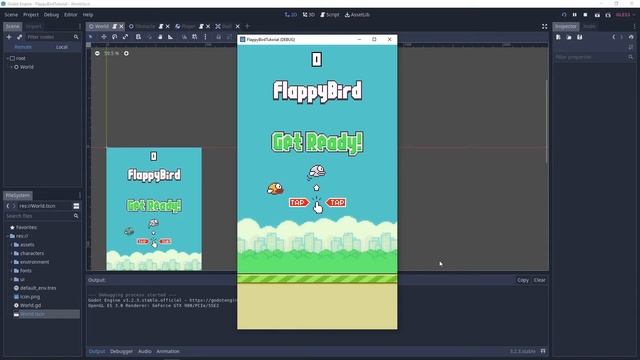
Task: Stop the running scene
Action: click(x=585, y=15)
